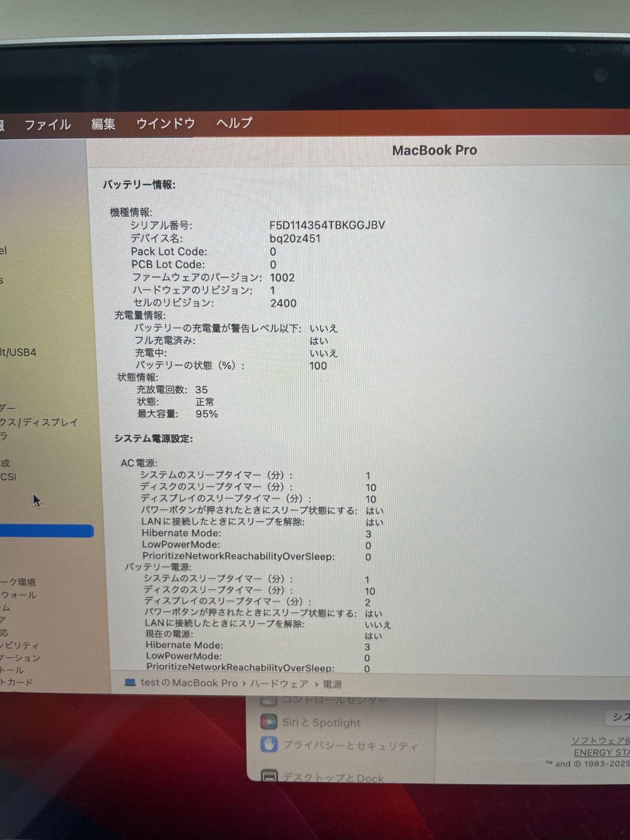
Task: Open コントロールセンター in System Settings
Action: pyautogui.click(x=335, y=700)
